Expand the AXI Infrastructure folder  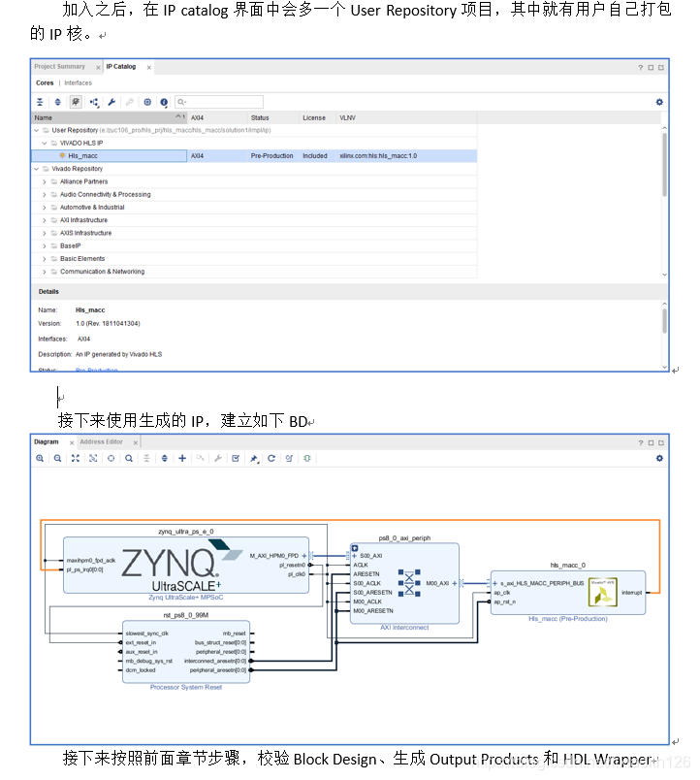pyautogui.click(x=45, y=220)
